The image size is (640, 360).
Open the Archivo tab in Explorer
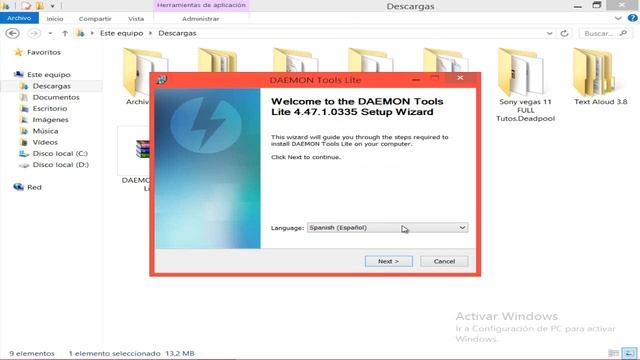click(x=19, y=18)
